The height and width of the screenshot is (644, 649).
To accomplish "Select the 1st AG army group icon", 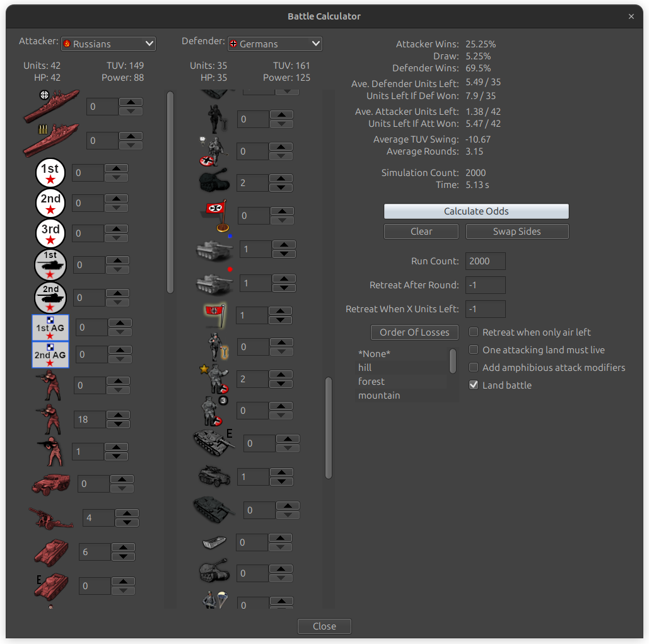I will click(x=50, y=327).
